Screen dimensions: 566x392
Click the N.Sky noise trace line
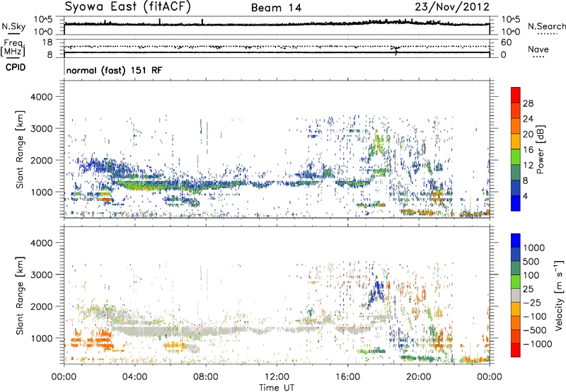tap(277, 24)
